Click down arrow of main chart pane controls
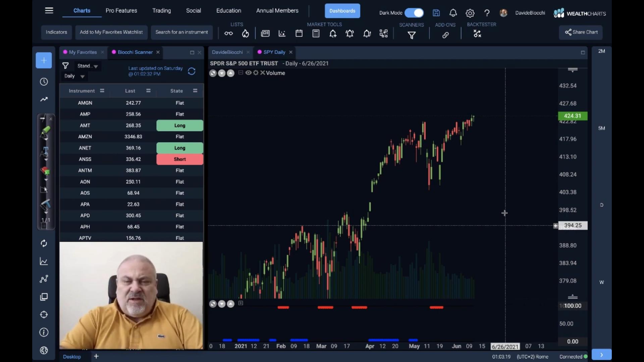The height and width of the screenshot is (362, 644). (x=222, y=73)
